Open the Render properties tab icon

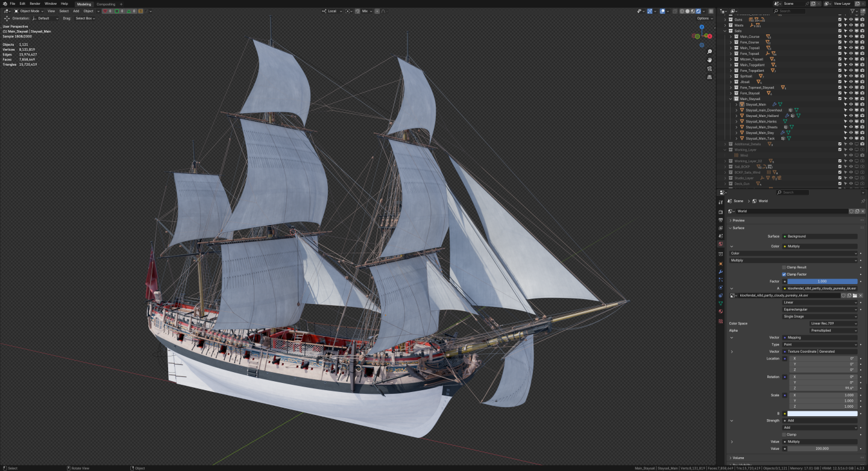point(720,212)
